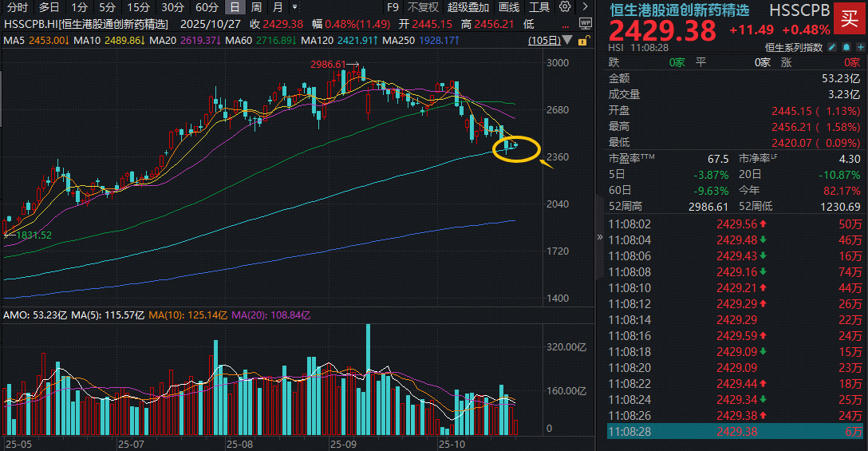Click the 52周高 2986.61 value
The width and height of the screenshot is (868, 451).
pyautogui.click(x=708, y=207)
